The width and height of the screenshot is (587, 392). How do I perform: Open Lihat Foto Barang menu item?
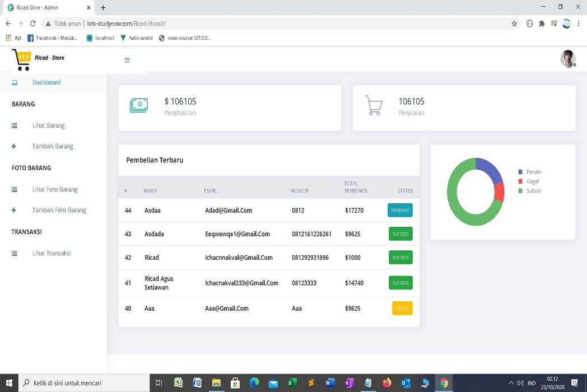tap(55, 189)
